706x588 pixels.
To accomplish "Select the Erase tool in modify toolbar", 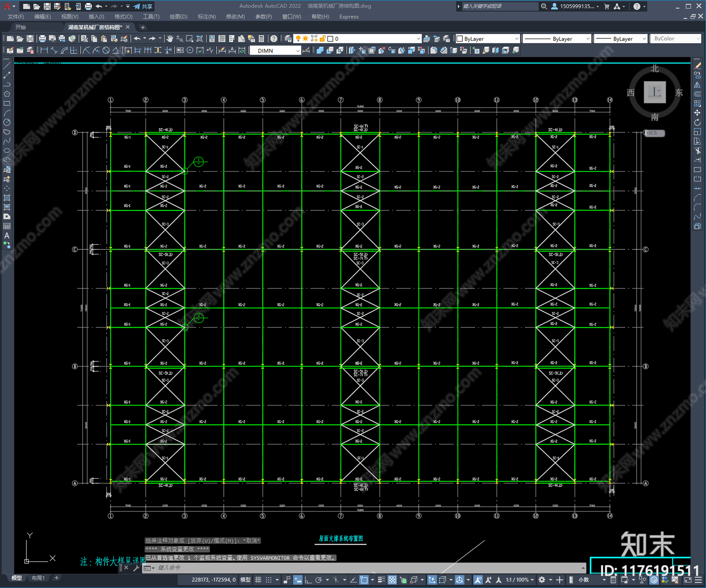I will [697, 66].
